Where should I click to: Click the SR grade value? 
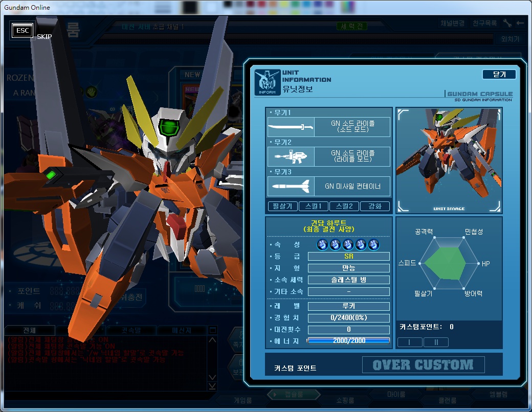coord(349,257)
